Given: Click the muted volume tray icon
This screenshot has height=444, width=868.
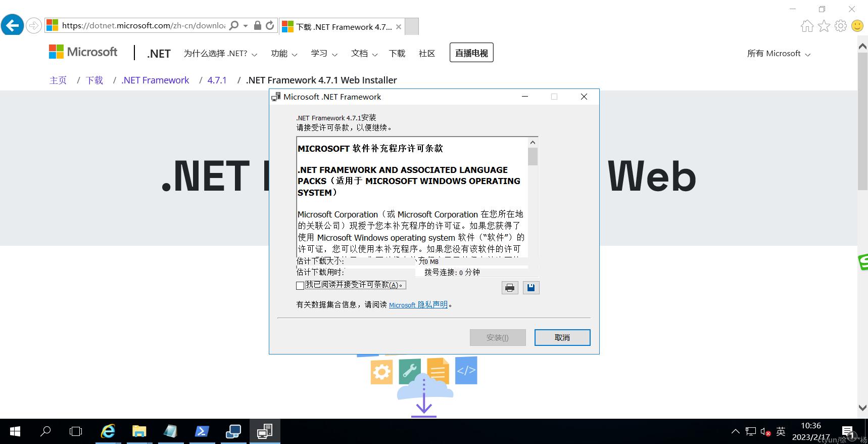Looking at the screenshot, I should (x=765, y=431).
